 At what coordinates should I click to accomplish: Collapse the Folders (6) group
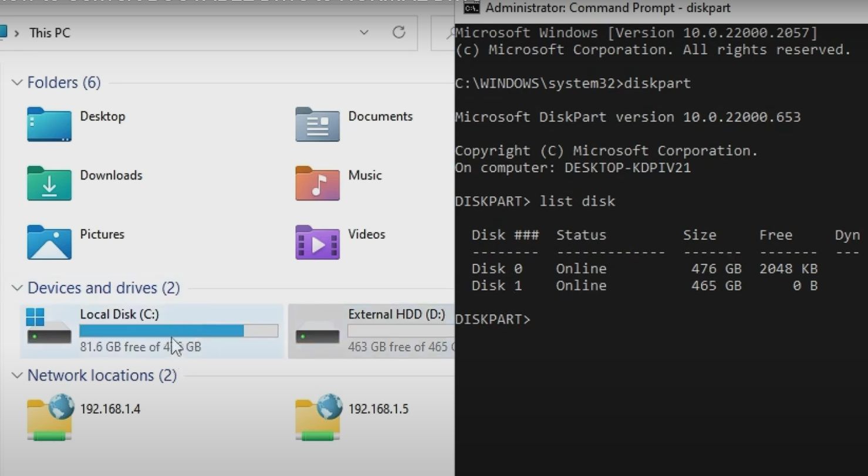17,83
